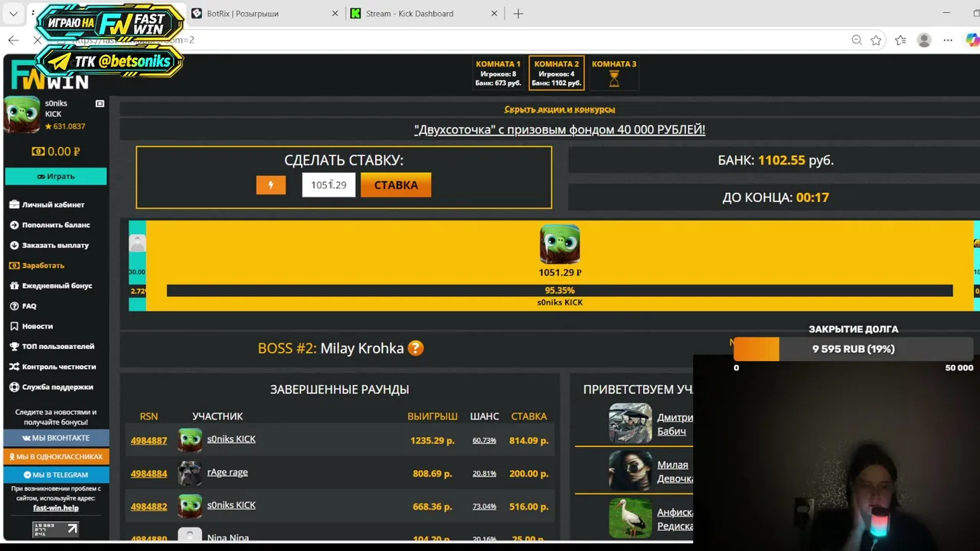Screen dimensions: 980x551
Task: Click the icon at the sidebar bottom
Action: [55, 529]
